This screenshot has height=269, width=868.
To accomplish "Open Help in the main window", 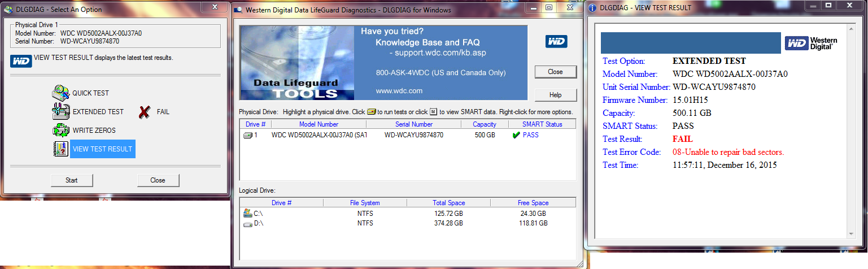I will click(556, 95).
